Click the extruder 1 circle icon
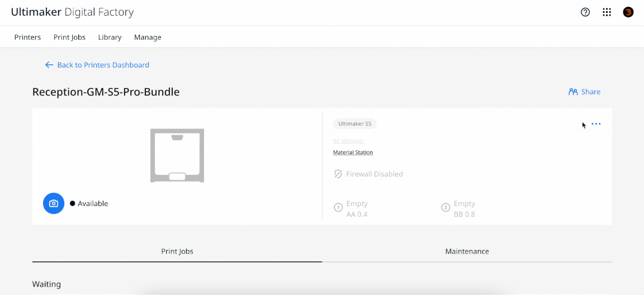Viewport: 644px width, 295px height. point(338,208)
